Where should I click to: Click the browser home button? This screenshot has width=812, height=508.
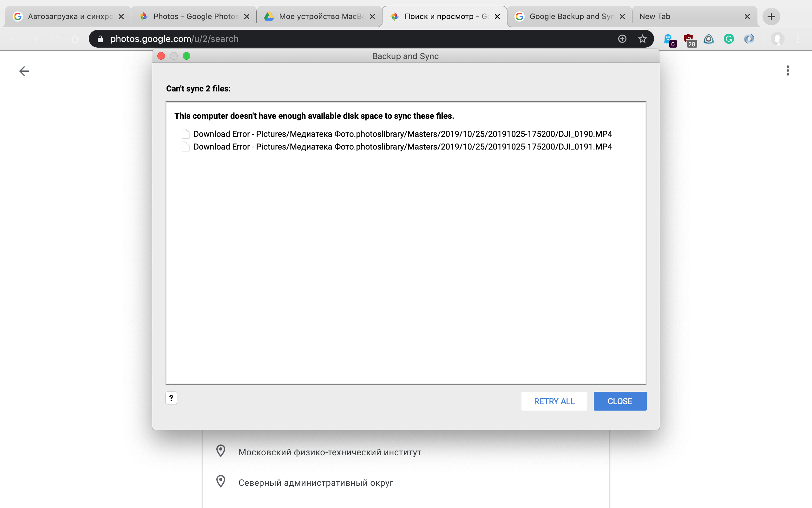coord(75,39)
